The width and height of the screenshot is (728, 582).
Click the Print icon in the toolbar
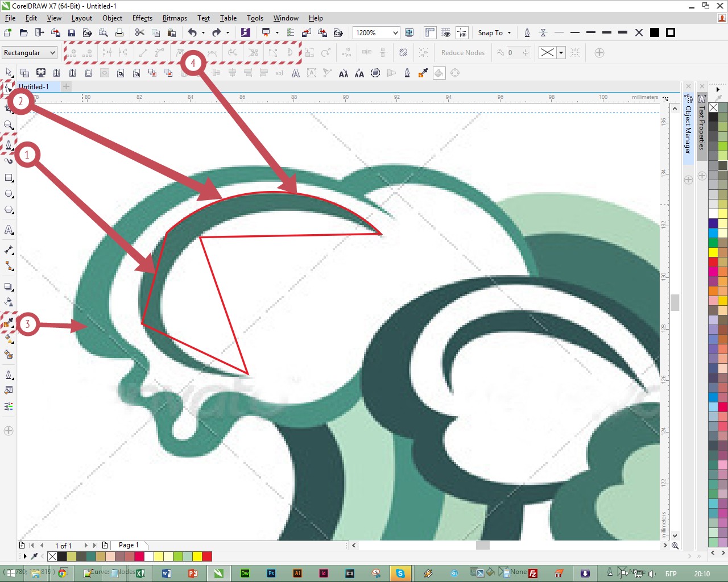click(119, 32)
